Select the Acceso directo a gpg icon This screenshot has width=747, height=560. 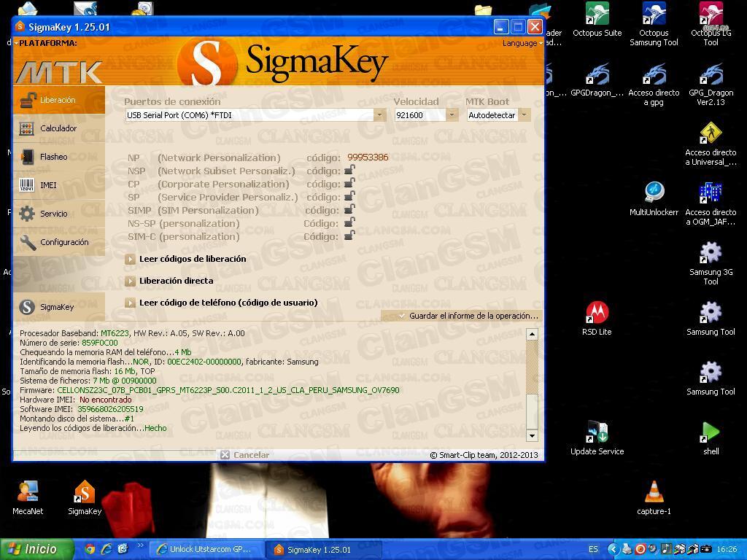[x=654, y=85]
